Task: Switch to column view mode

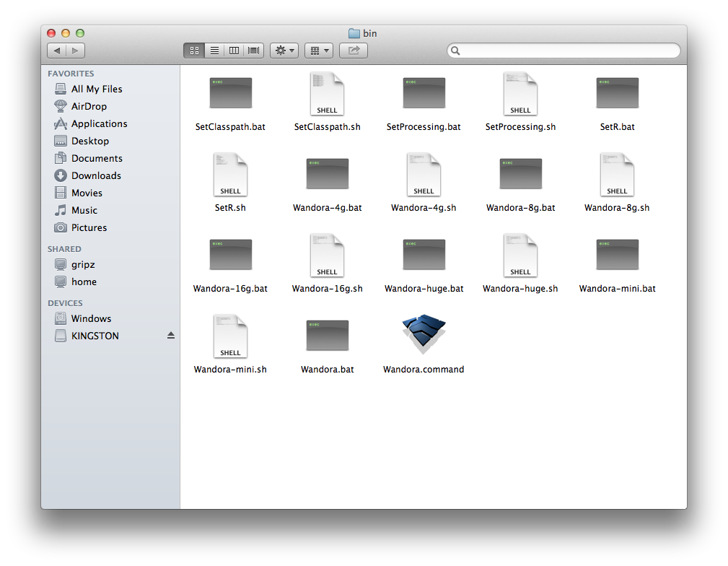Action: pyautogui.click(x=234, y=51)
